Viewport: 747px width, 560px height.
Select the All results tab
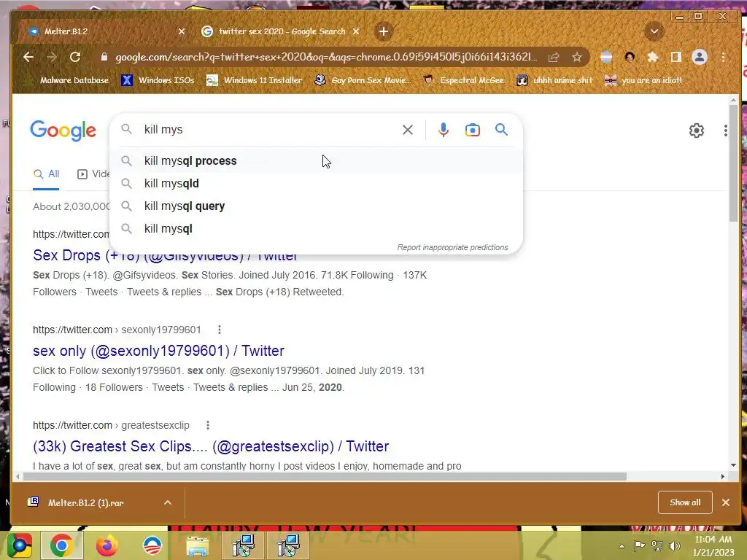(46, 174)
